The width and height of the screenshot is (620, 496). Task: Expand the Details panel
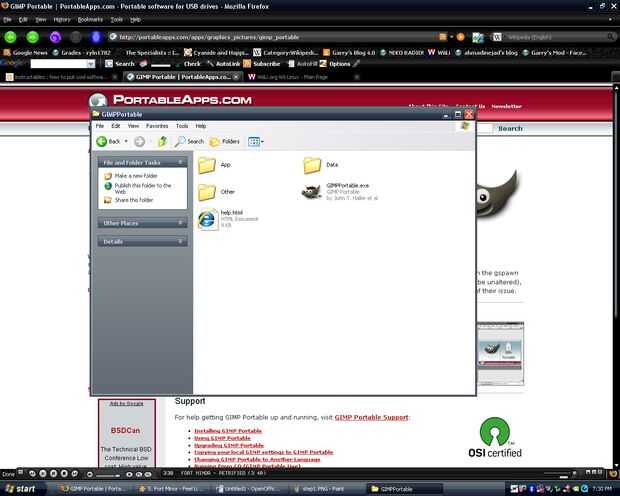(181, 241)
